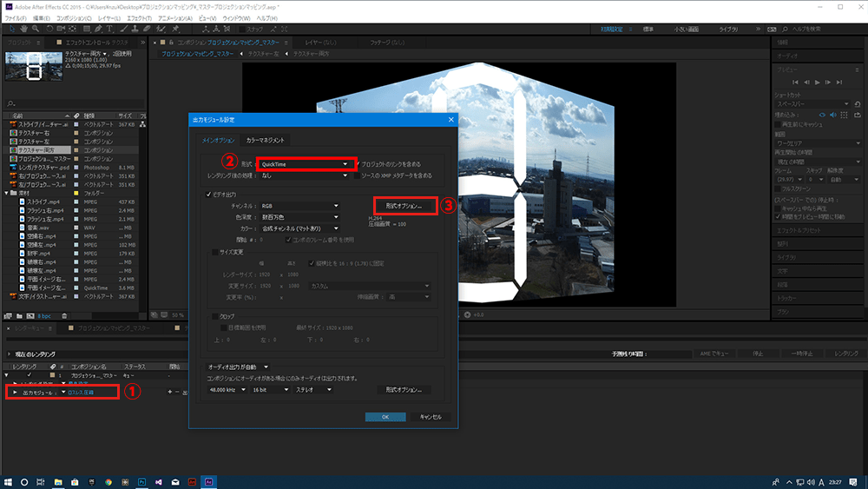868x489 pixels.
Task: Enable the サイズ変更 checkbox
Action: click(x=216, y=252)
